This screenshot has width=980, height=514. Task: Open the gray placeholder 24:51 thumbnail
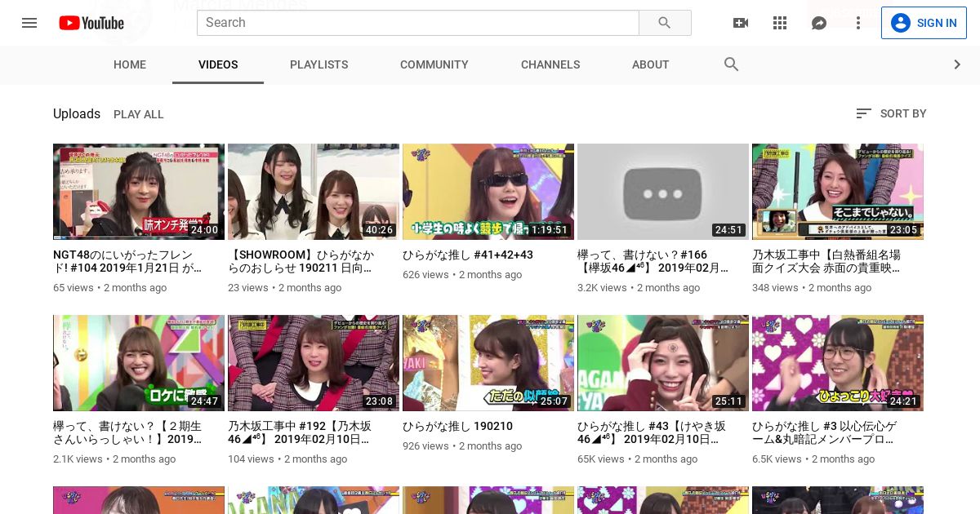pyautogui.click(x=663, y=192)
